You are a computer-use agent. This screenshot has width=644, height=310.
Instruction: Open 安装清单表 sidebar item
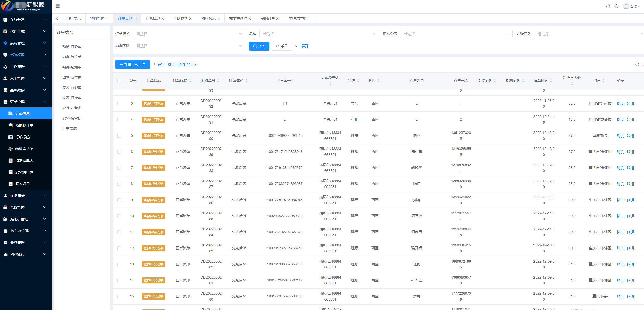[x=26, y=172]
